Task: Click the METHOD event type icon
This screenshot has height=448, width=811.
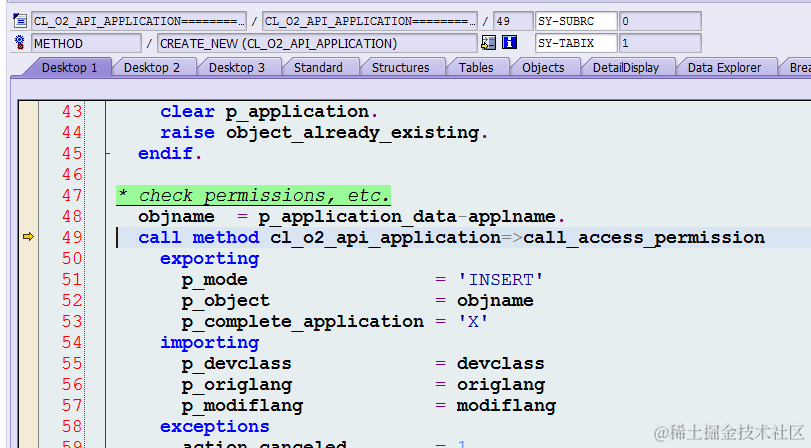Action: click(x=20, y=42)
